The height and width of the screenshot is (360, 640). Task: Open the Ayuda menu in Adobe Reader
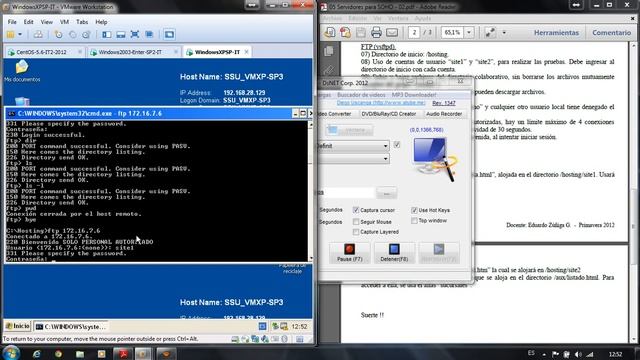tap(422, 18)
